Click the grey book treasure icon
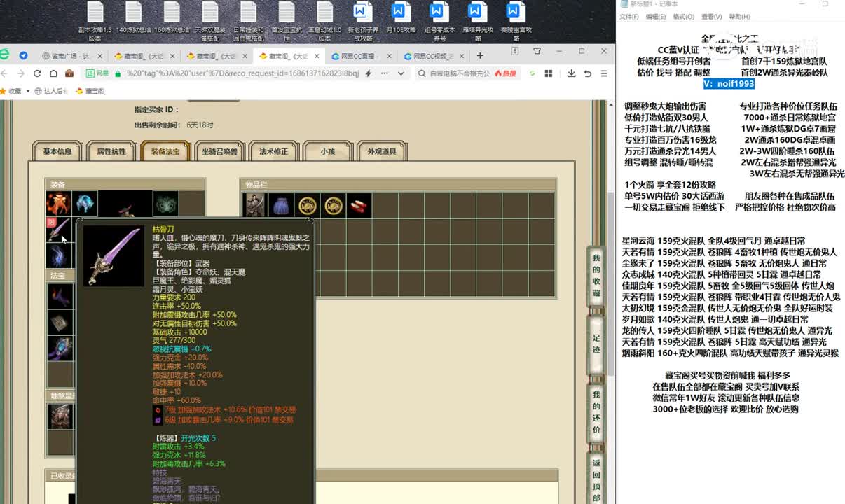This screenshot has height=504, width=845. [60, 322]
